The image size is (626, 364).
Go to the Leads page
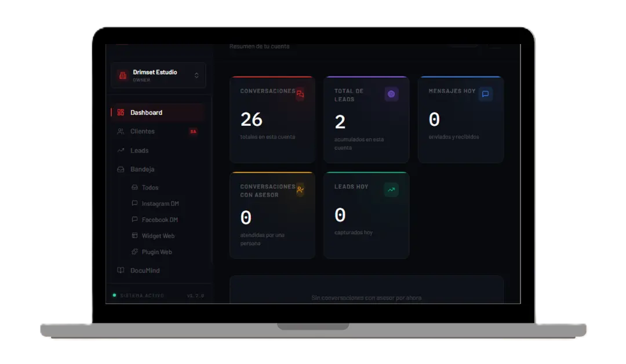click(x=158, y=151)
